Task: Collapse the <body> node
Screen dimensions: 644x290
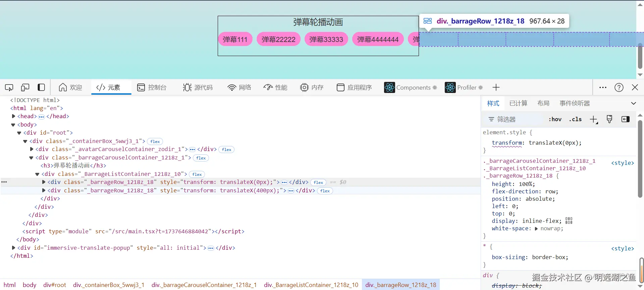Action: [x=13, y=125]
